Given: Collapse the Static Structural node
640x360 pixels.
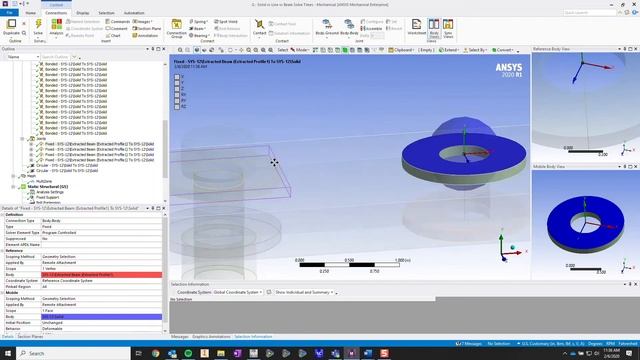Looking at the screenshot, I should point(13,187).
